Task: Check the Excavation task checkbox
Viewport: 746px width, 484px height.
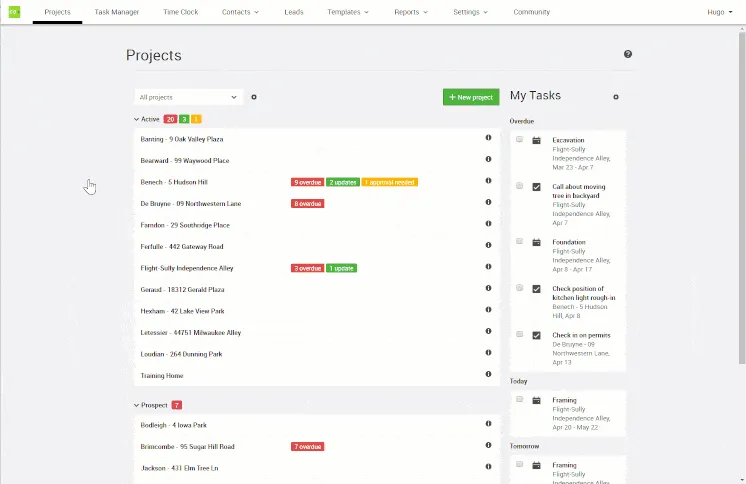Action: coord(520,139)
